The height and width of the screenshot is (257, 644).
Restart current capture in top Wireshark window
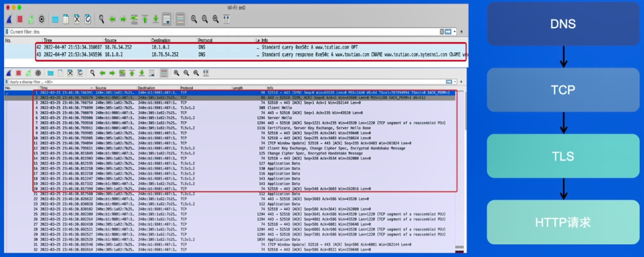(x=31, y=19)
